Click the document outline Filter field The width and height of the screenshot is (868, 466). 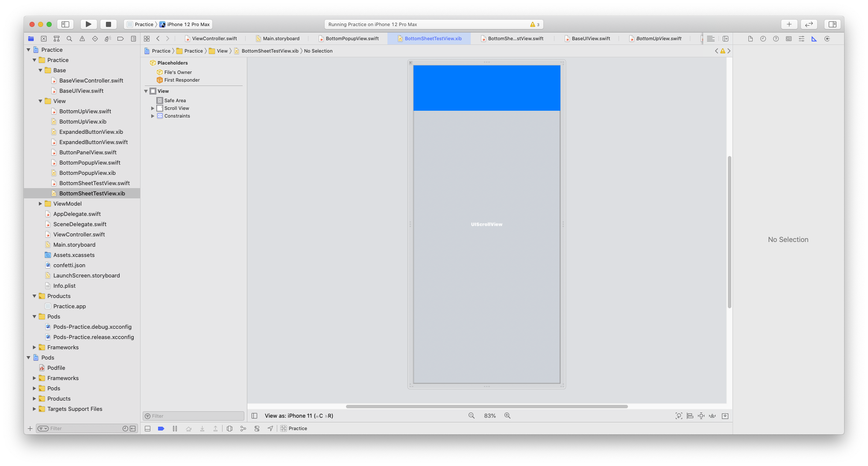pos(196,416)
